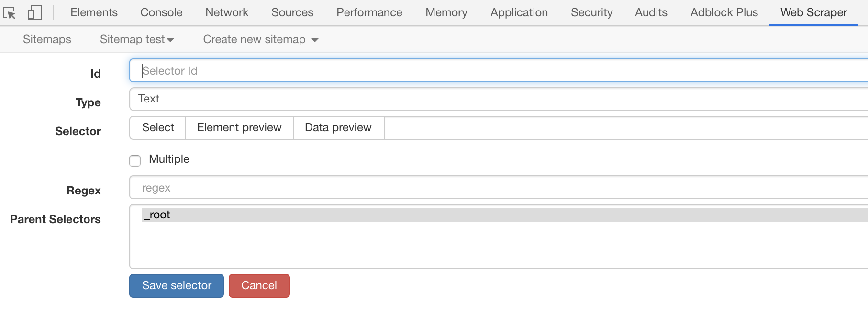Toggle the device toolbar icon
The width and height of the screenshot is (868, 317).
coord(34,13)
